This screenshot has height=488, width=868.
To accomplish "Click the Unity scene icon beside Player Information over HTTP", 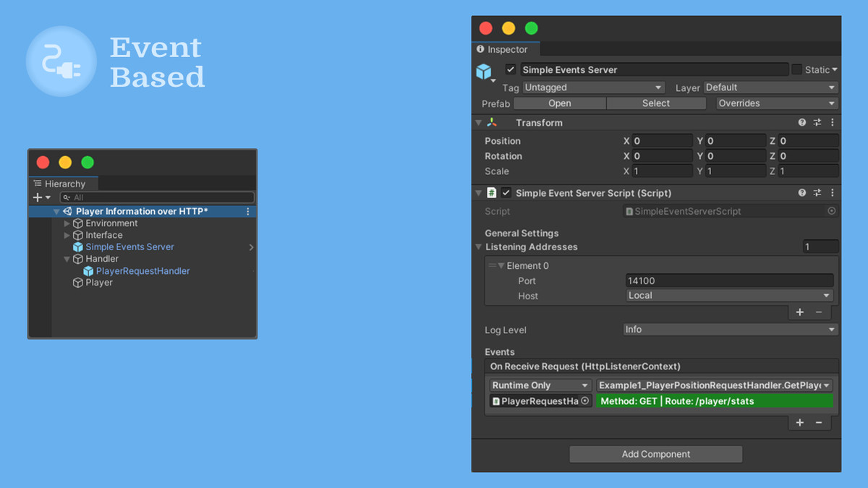I will (67, 211).
